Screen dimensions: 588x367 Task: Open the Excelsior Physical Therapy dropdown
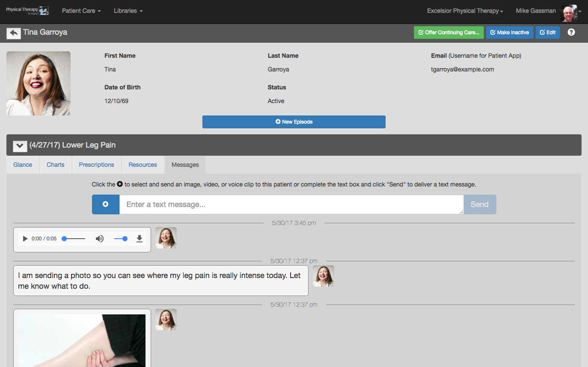pyautogui.click(x=465, y=11)
